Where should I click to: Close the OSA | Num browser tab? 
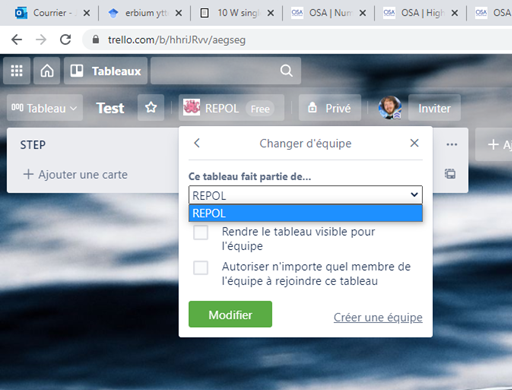tap(363, 13)
